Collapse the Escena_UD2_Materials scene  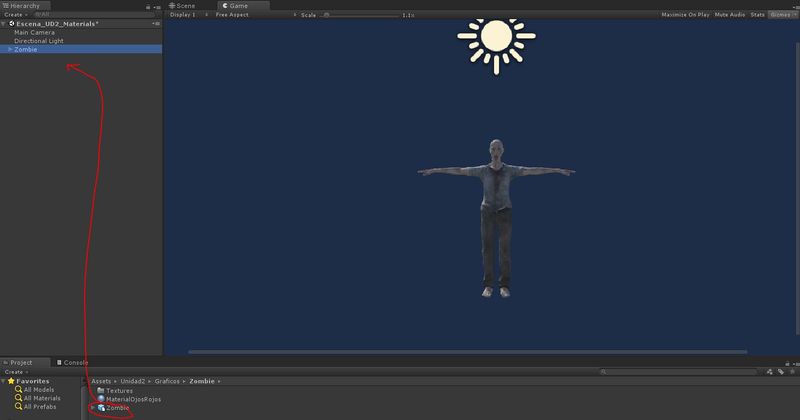pyautogui.click(x=4, y=24)
